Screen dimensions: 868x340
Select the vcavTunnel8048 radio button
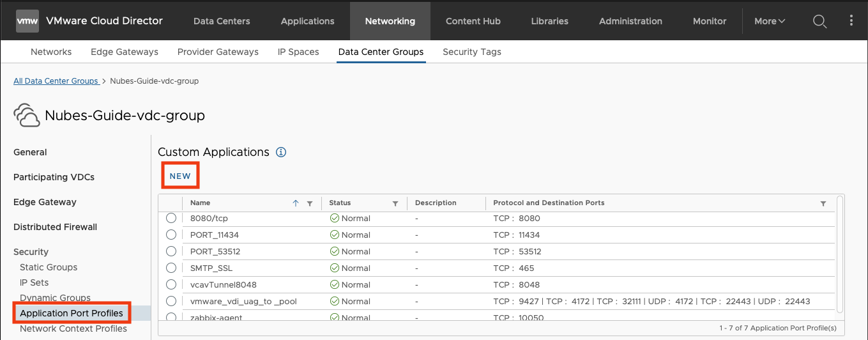point(171,284)
